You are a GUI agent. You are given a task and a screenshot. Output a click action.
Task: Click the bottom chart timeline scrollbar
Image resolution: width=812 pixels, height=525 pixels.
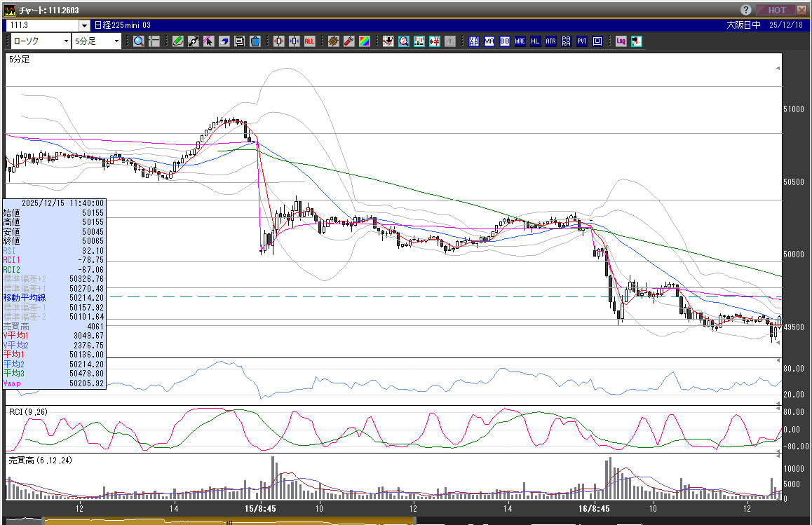[228, 521]
